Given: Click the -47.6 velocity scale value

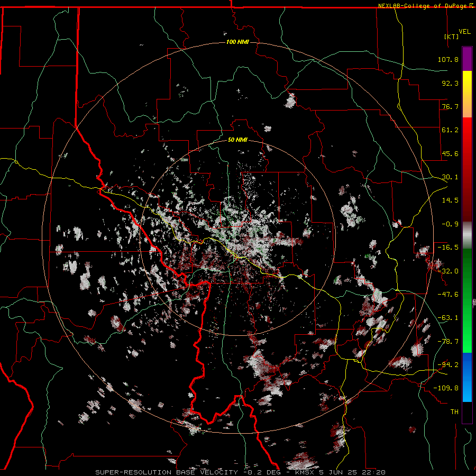Looking at the screenshot, I should [448, 295].
